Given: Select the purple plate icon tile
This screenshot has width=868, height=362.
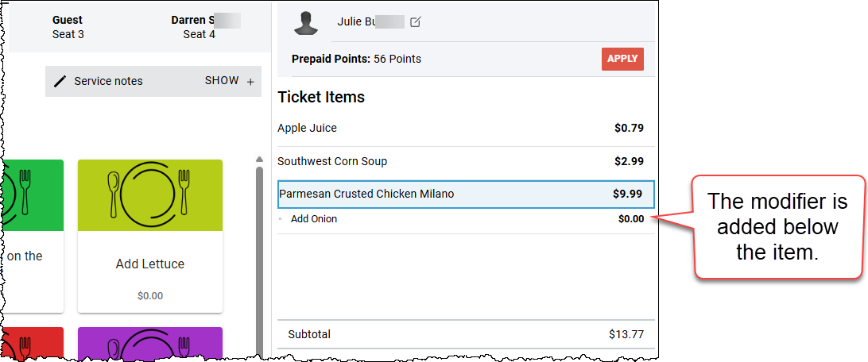Looking at the screenshot, I should point(150,343).
